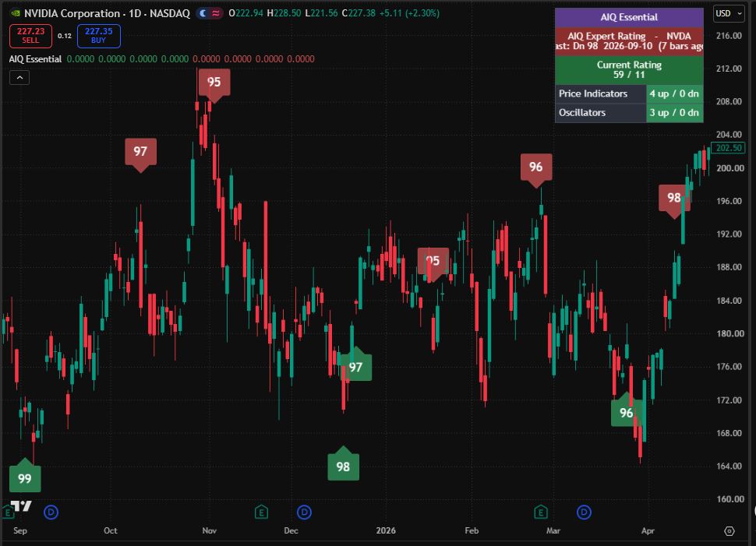Click the moon post-market session icon
The image size is (756, 546).
tap(203, 13)
